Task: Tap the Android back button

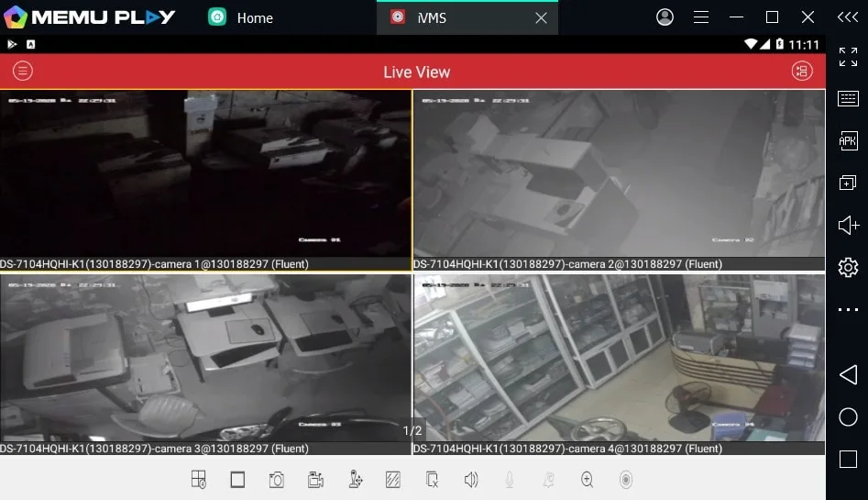Action: point(848,374)
